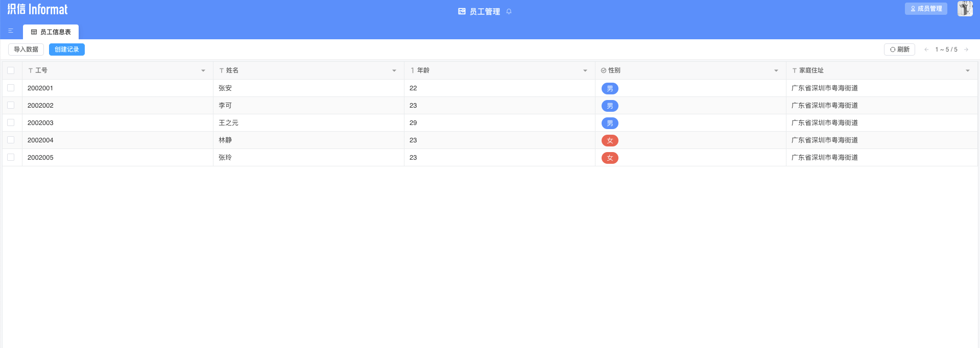Open the user avatar menu

click(x=965, y=9)
